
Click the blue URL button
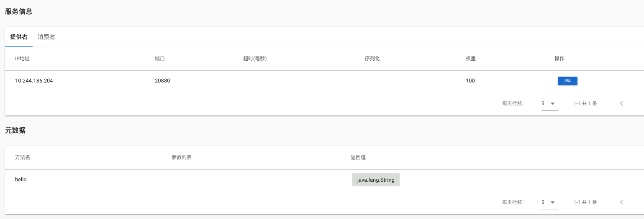point(567,81)
